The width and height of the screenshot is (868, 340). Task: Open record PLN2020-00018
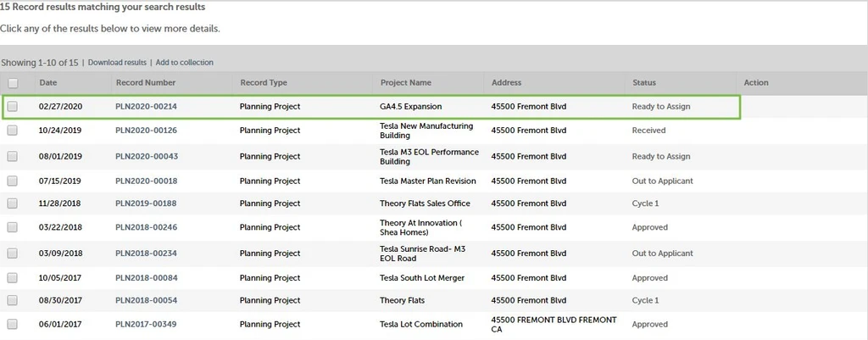pyautogui.click(x=146, y=181)
